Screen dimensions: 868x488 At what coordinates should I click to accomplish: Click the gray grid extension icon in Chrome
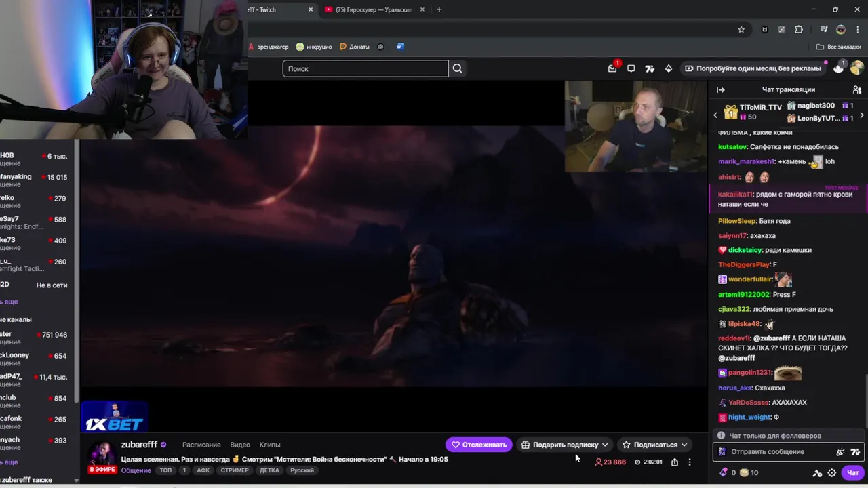[782, 29]
